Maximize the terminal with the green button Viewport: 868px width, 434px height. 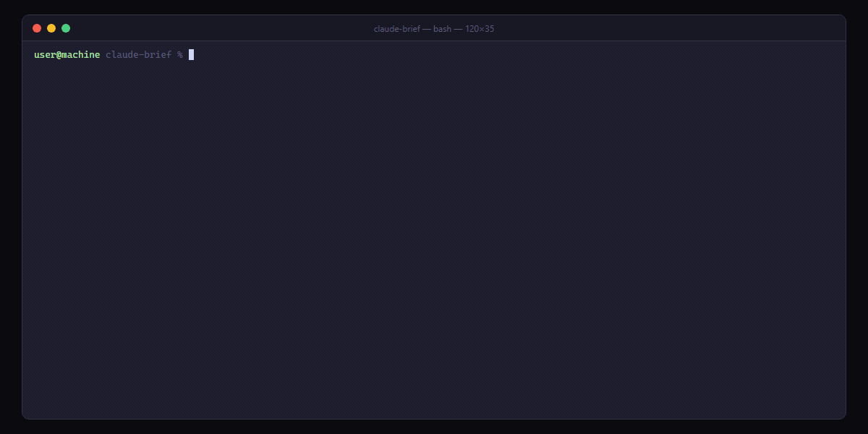tap(66, 28)
